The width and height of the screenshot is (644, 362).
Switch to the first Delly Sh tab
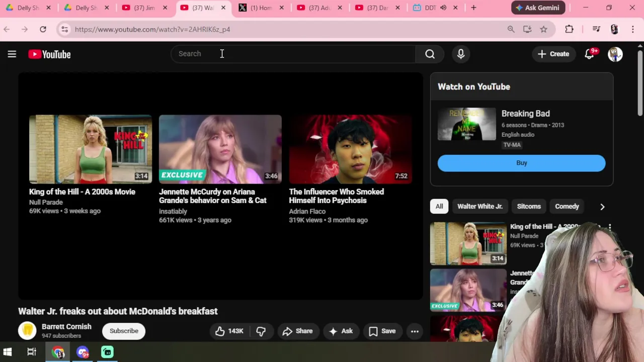tap(28, 8)
